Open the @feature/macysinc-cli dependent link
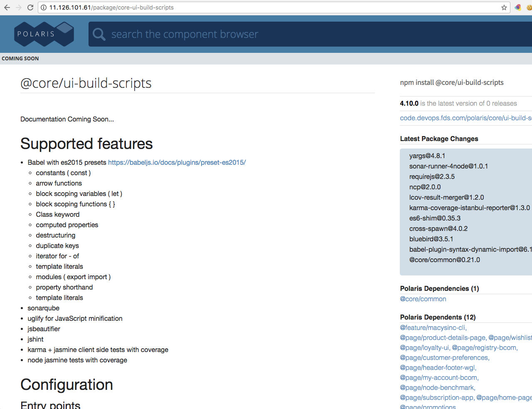 432,327
